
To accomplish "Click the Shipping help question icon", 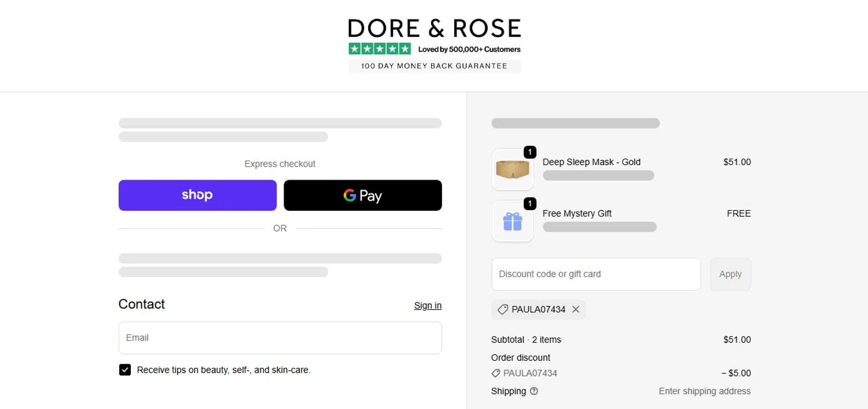I will click(x=534, y=391).
